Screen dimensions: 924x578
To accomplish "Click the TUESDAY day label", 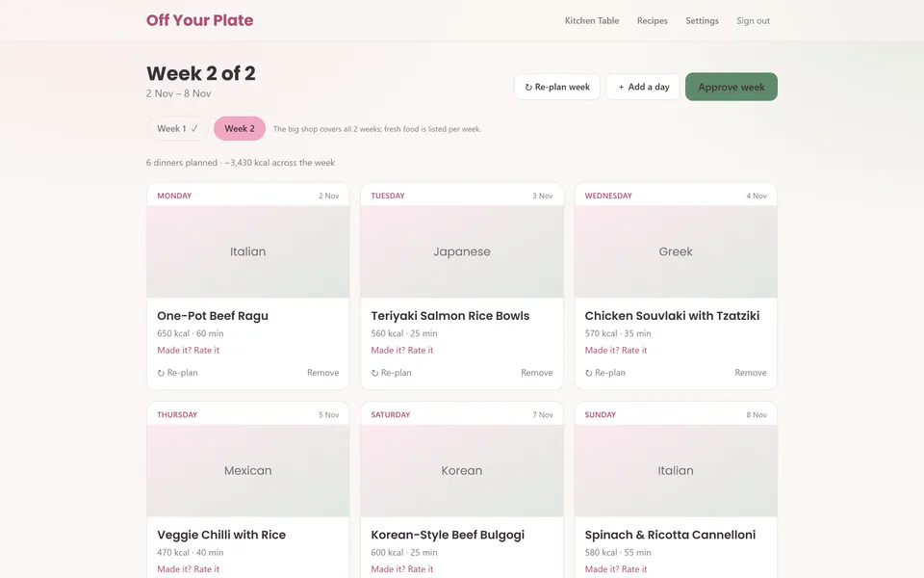I will click(x=388, y=196).
